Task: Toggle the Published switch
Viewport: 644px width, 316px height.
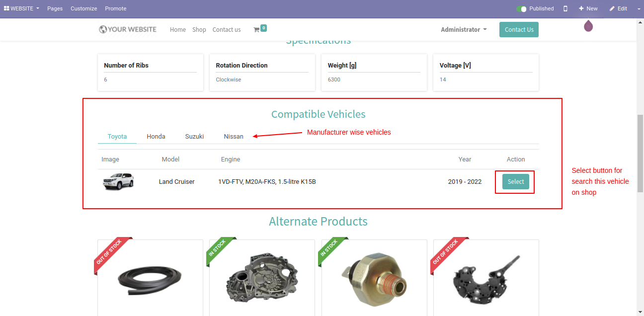Action: pyautogui.click(x=521, y=8)
